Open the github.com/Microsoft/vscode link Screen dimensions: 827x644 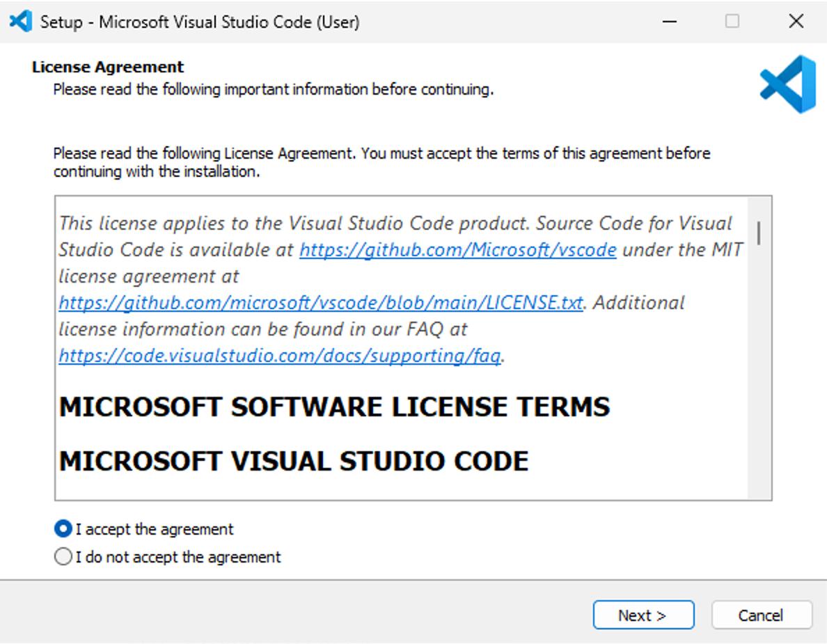coord(457,250)
